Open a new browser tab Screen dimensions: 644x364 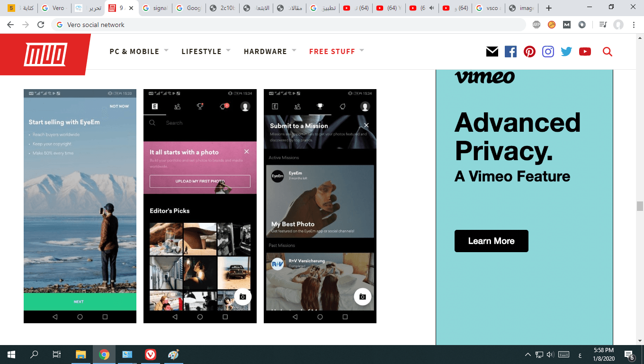tap(548, 8)
